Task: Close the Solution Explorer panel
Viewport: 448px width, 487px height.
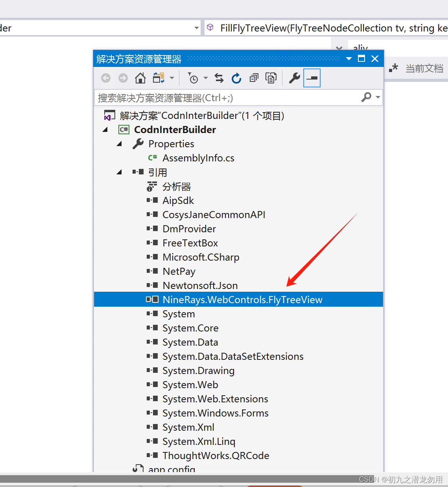Action: tap(375, 59)
